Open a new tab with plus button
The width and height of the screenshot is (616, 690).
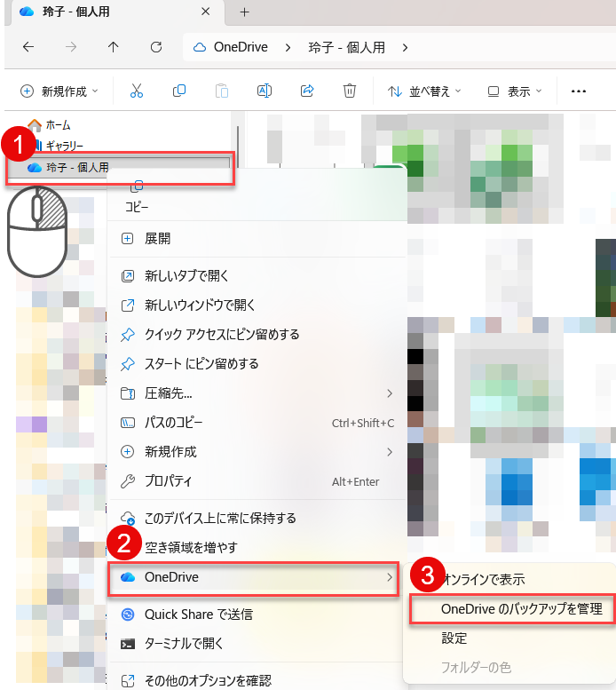pyautogui.click(x=245, y=12)
